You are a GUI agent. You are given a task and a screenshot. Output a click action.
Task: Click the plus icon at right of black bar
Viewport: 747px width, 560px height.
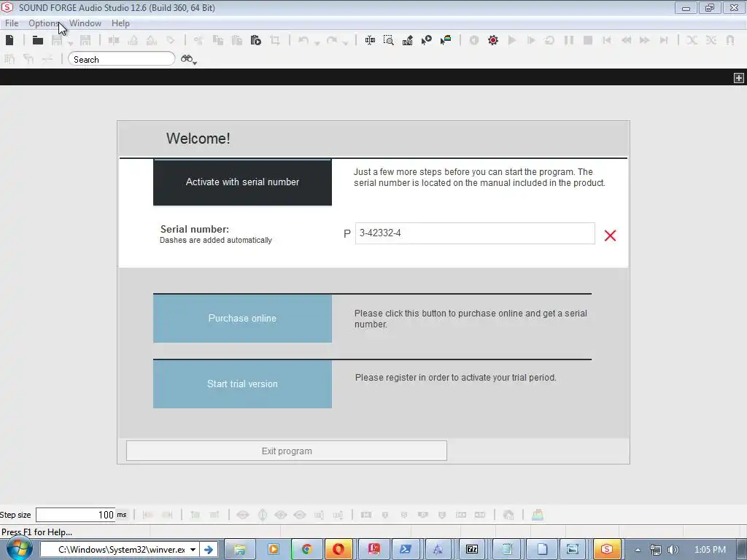(x=738, y=77)
